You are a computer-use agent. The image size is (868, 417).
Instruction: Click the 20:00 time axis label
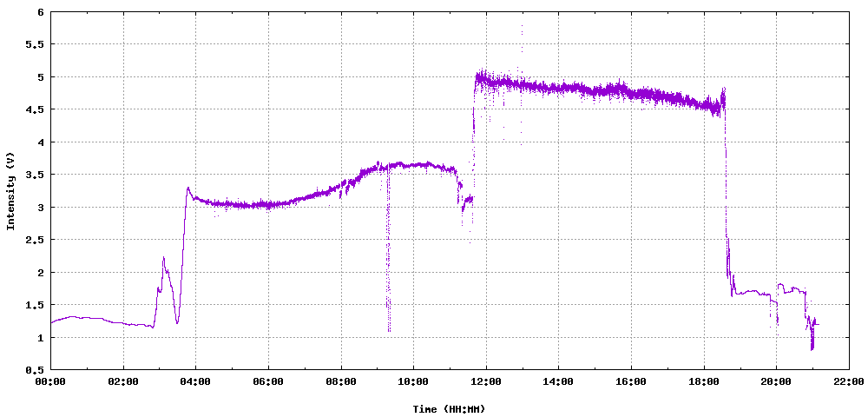(x=776, y=381)
